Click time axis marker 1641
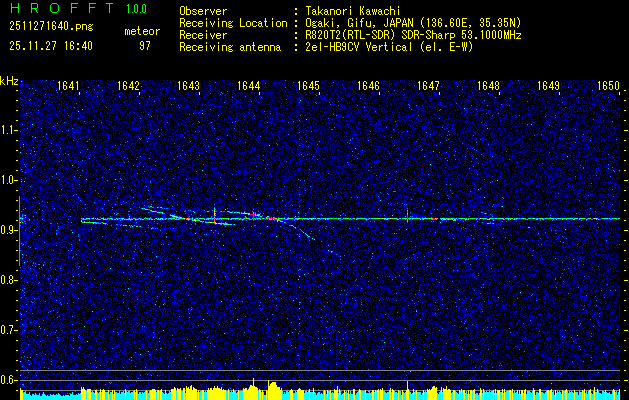This screenshot has width=629, height=400. click(68, 86)
